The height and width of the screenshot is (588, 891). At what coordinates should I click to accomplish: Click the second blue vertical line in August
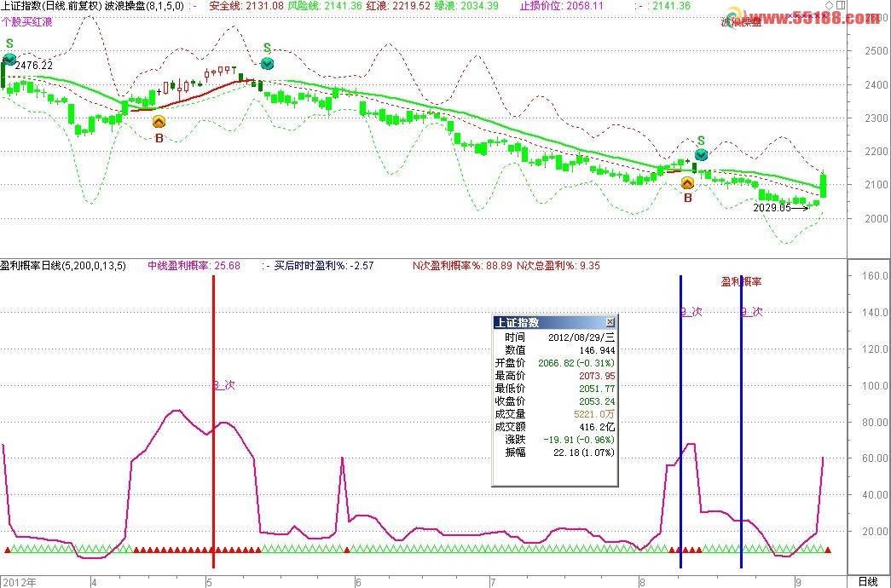point(742,421)
